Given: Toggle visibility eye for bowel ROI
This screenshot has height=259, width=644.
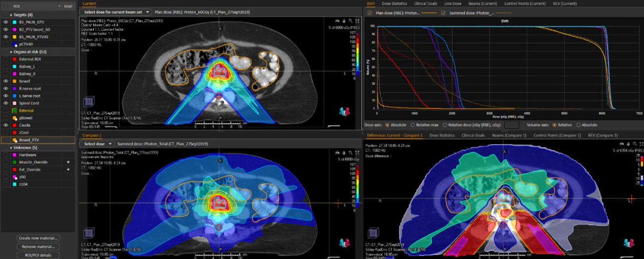Looking at the screenshot, I should click(6, 81).
